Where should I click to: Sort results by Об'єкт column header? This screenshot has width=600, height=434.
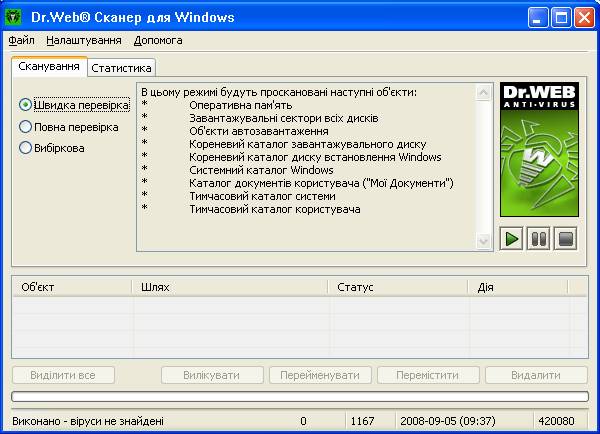70,287
